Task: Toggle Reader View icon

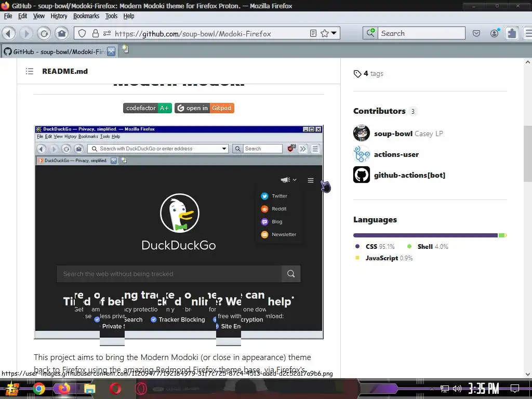Action: pos(313,33)
